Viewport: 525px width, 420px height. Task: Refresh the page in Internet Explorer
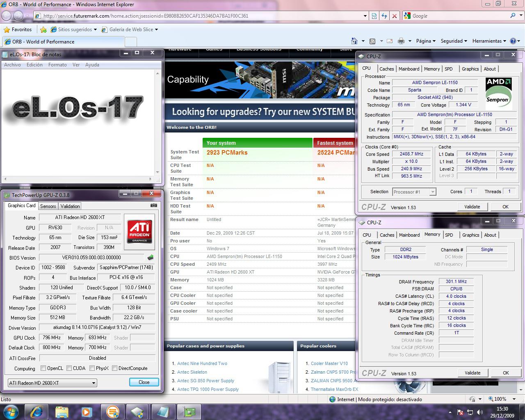click(x=384, y=16)
